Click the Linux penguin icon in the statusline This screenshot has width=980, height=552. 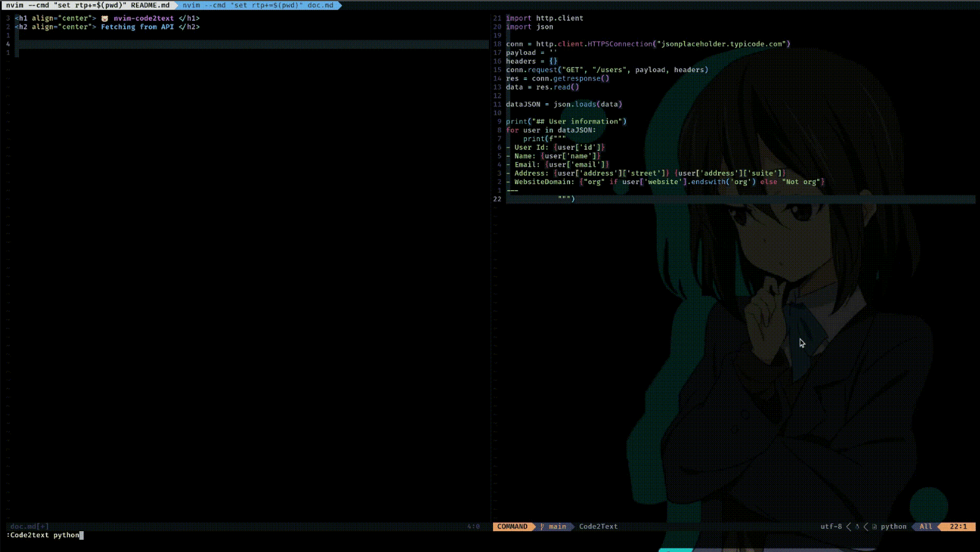(857, 526)
